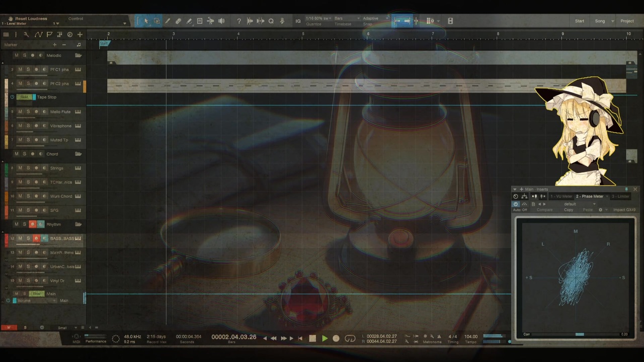Viewport: 644px width, 362px height.
Task: Mute the Vinyl Dr track
Action: tap(20, 281)
